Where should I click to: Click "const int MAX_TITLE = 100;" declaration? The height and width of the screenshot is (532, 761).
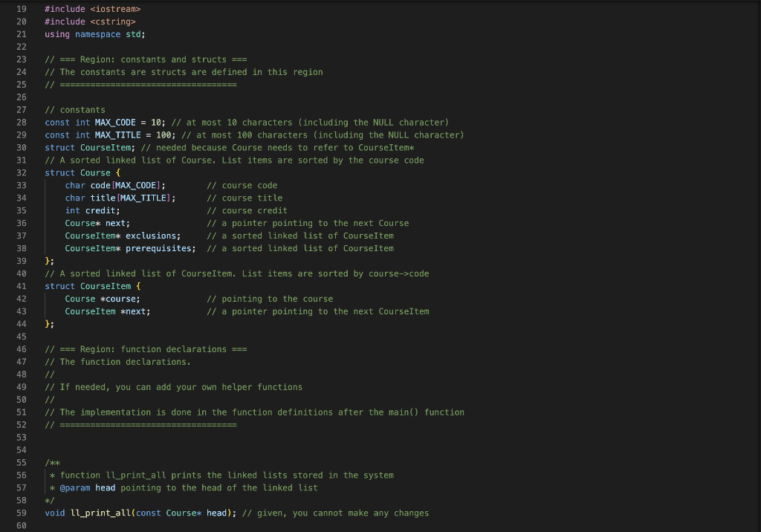[110, 135]
